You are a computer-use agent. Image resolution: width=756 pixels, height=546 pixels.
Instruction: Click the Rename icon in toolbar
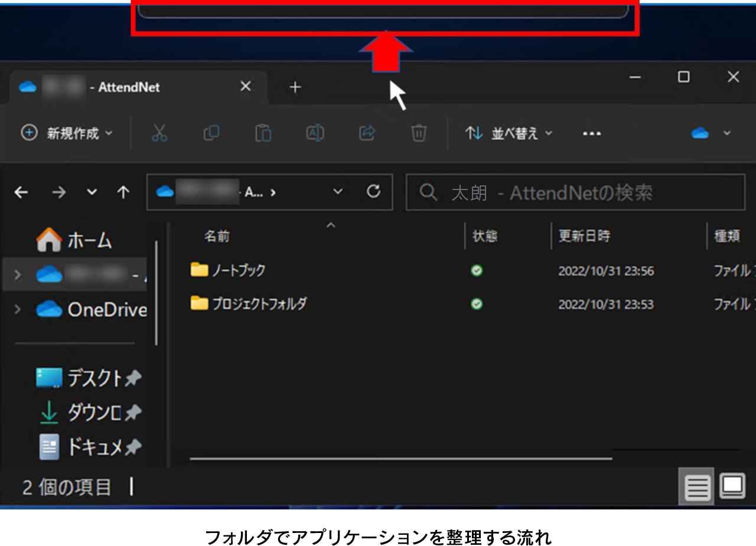click(315, 133)
